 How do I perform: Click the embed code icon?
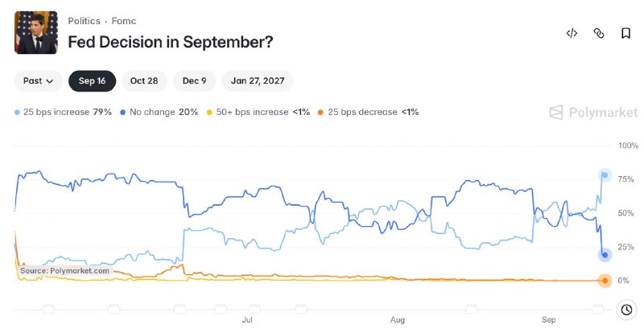point(572,33)
